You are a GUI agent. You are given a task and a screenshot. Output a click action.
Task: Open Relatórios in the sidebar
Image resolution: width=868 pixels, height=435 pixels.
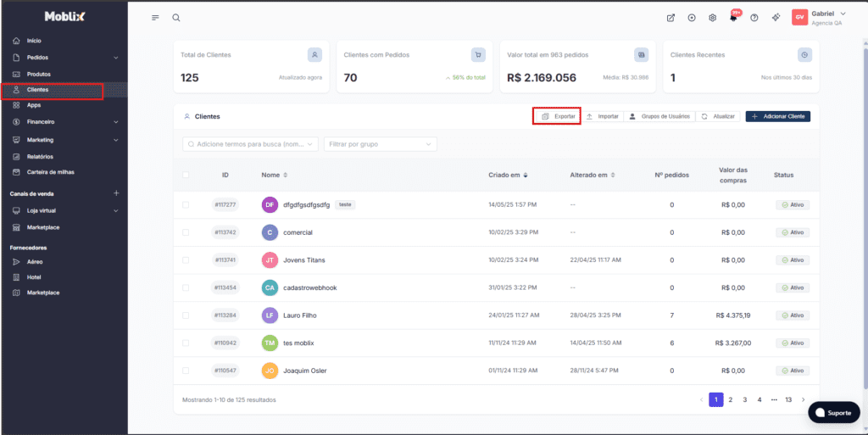pyautogui.click(x=40, y=156)
